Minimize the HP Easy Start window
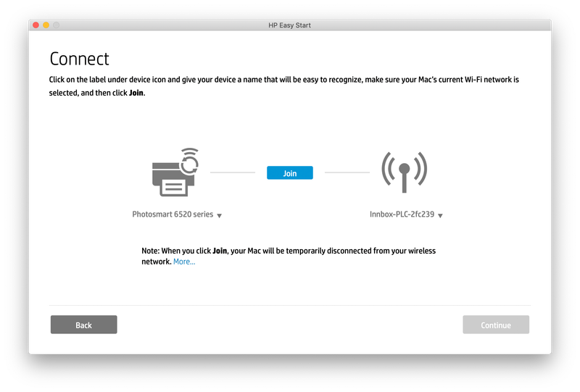The width and height of the screenshot is (580, 392). (46, 25)
